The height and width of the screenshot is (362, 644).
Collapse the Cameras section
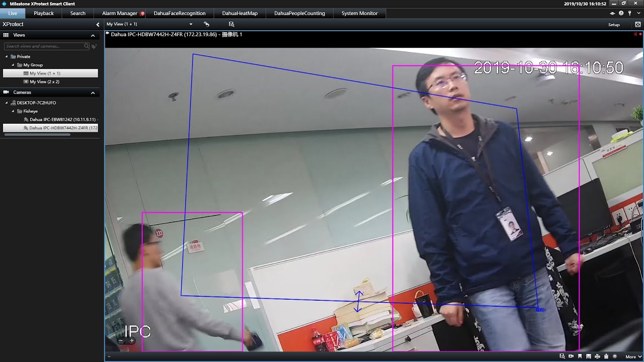[93, 93]
